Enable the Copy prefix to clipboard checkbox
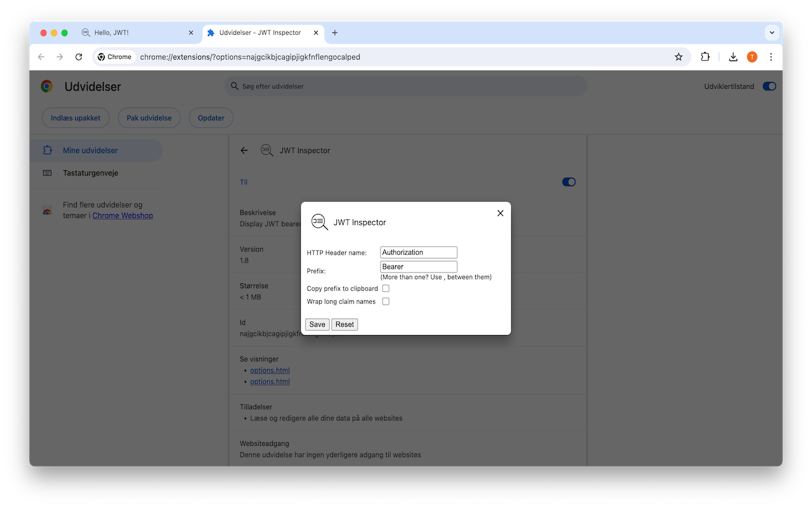Screen dimensions: 812x508 [x=386, y=288]
